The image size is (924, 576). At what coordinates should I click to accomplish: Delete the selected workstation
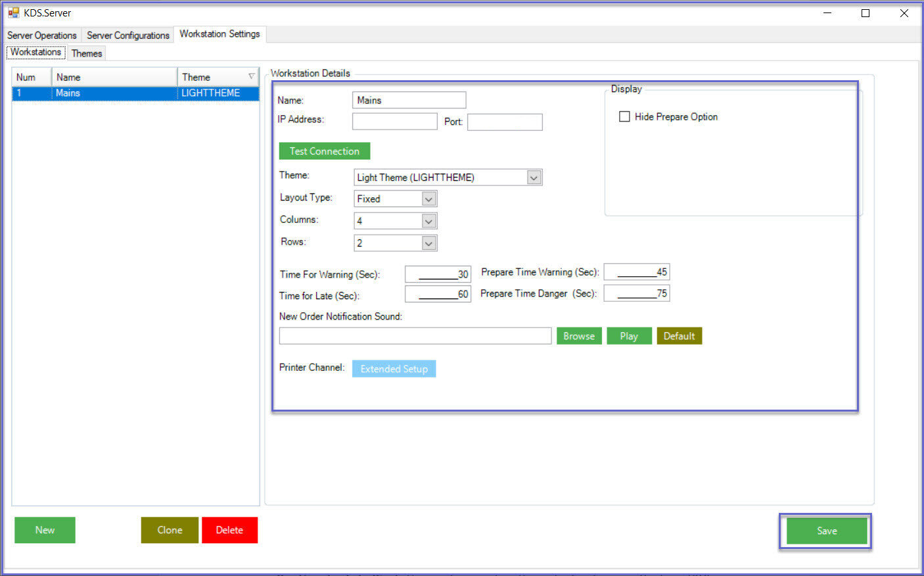pos(229,530)
